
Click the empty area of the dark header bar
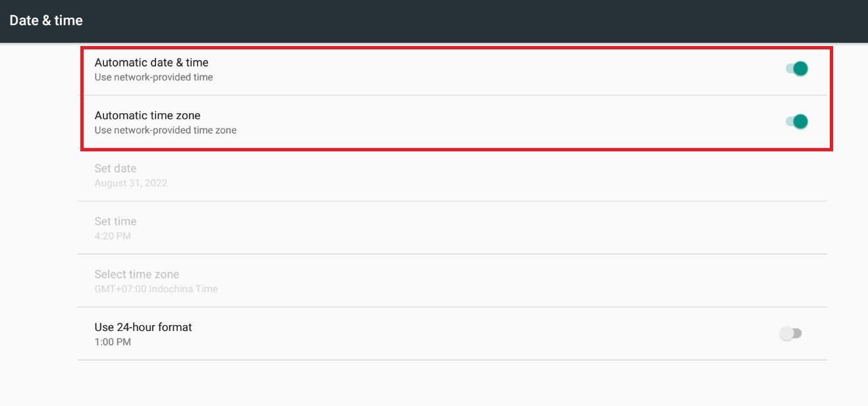[x=461, y=20]
